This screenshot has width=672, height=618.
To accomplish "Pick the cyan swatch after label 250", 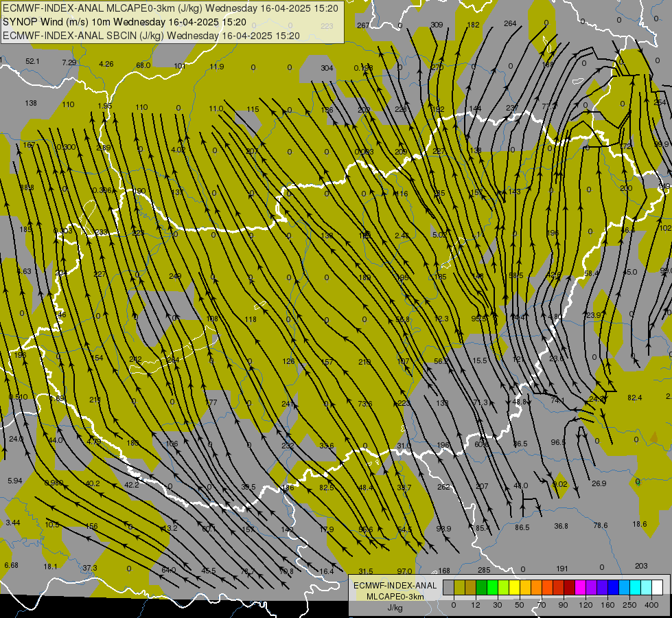I will point(636,587).
